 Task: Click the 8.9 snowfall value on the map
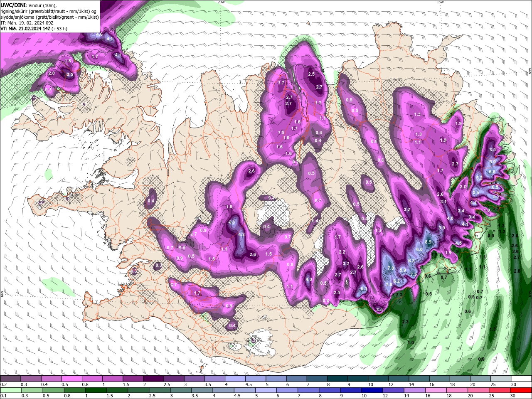429,242
